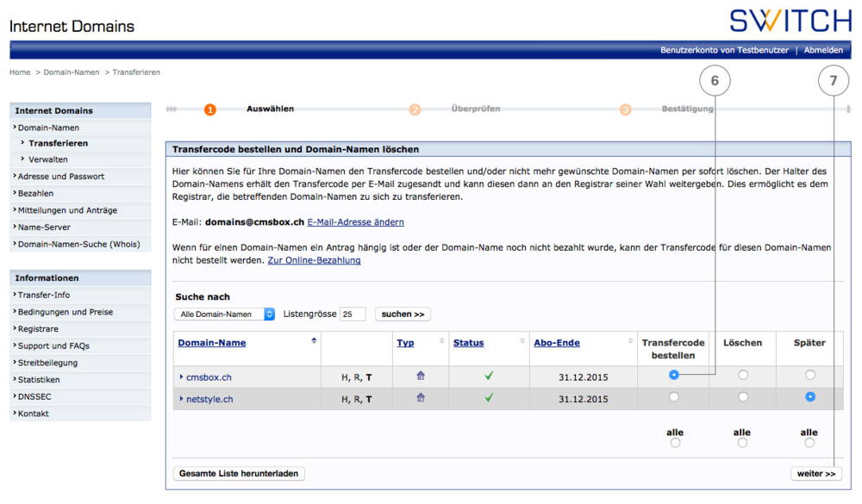Select Später for cmsbox.ch
Viewport: 862px width, 504px height.
coord(809,374)
